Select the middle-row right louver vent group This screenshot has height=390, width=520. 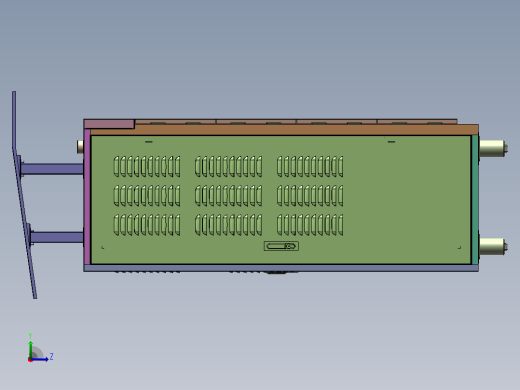[310, 196]
